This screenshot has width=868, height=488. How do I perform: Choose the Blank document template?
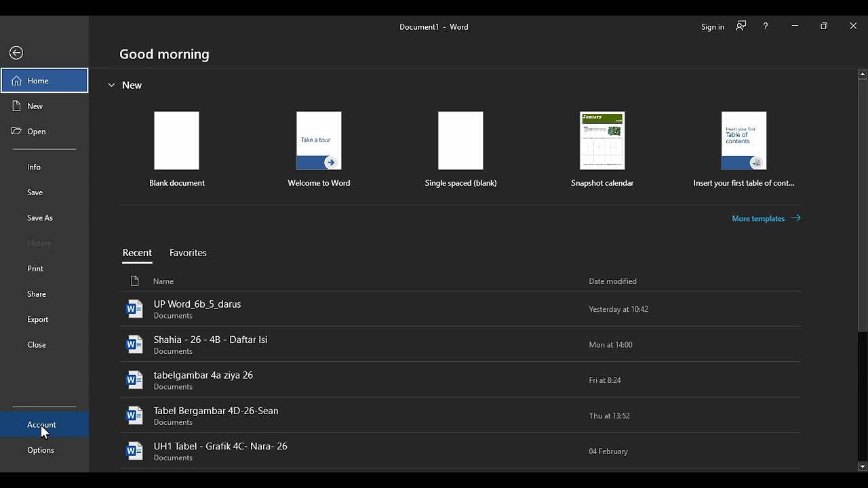177,150
